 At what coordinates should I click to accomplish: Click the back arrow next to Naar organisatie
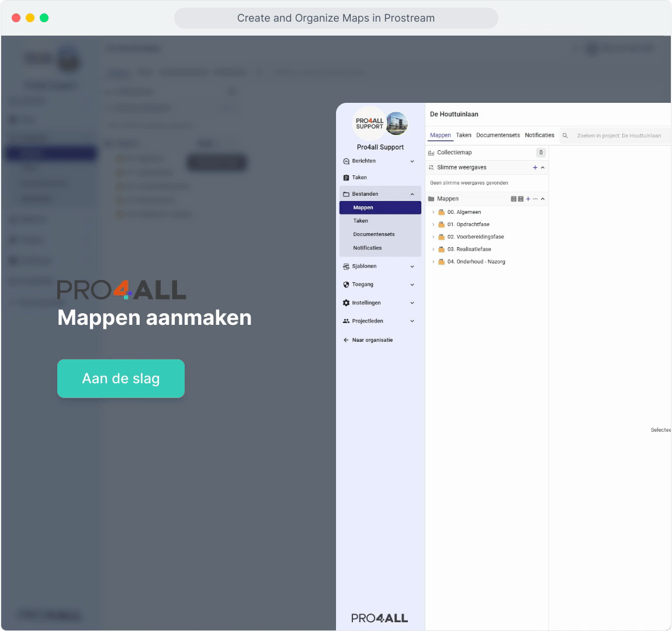[347, 340]
